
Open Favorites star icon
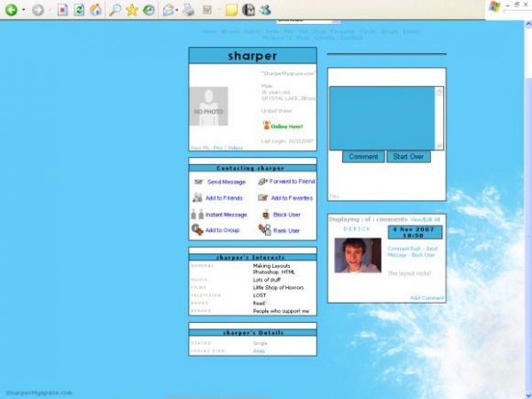click(x=132, y=10)
